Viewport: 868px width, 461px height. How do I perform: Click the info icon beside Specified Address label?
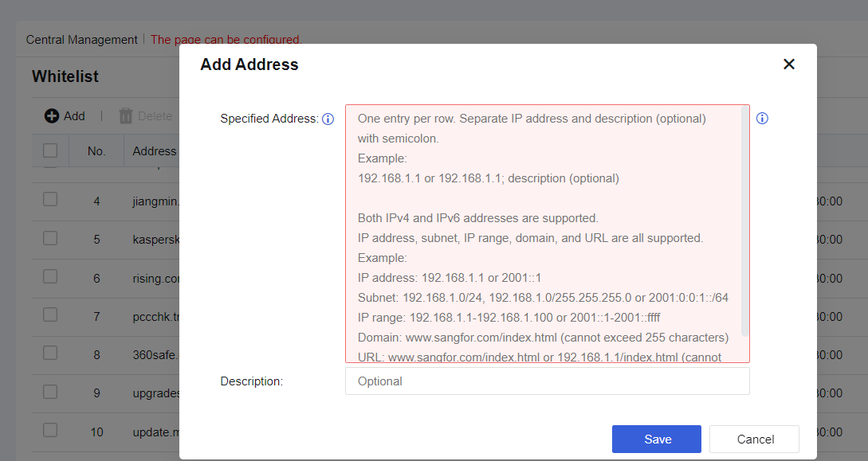pos(328,119)
